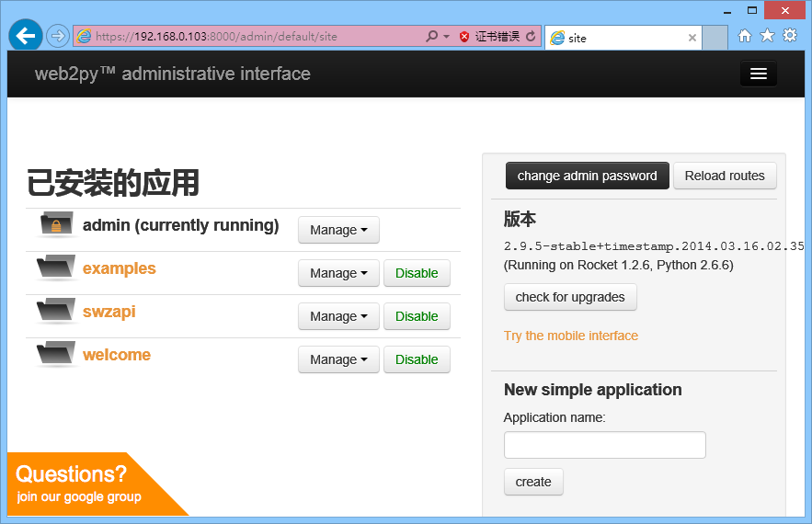
Task: Click the search magnifier icon in address bar
Action: tap(431, 36)
